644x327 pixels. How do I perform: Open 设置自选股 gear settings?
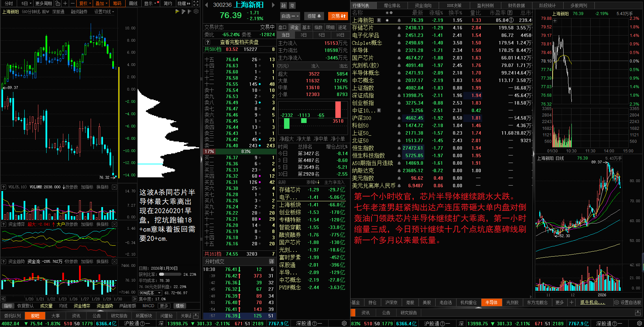click(x=627, y=302)
